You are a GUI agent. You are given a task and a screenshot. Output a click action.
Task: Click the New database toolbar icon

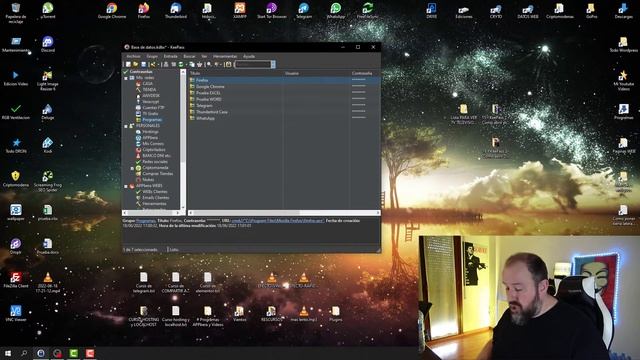click(128, 64)
